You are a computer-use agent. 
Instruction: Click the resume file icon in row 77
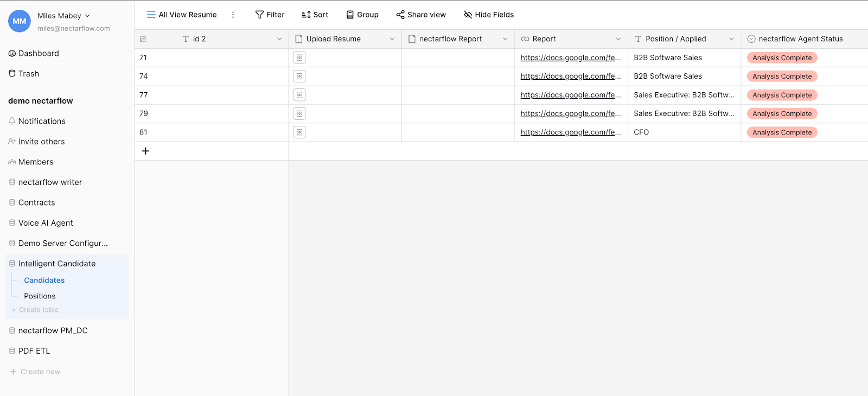click(299, 95)
